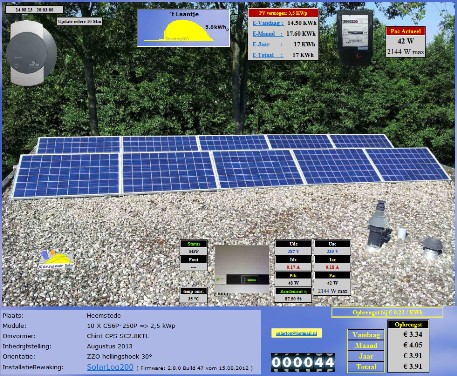Click the 14.50 kWh today value
The height and width of the screenshot is (376, 457).
302,23
